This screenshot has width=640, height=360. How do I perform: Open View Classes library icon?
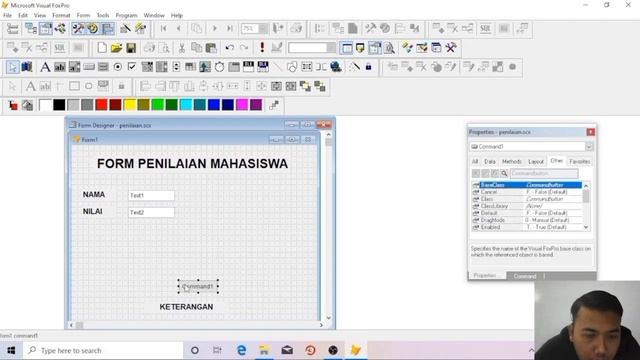[x=27, y=67]
